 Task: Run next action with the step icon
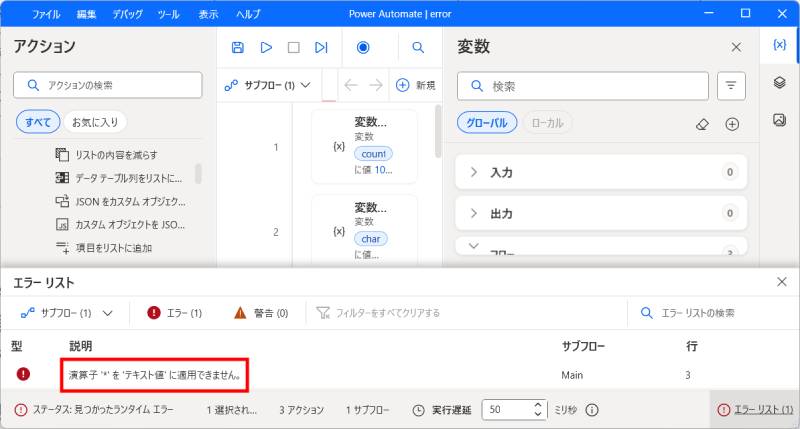(x=321, y=47)
